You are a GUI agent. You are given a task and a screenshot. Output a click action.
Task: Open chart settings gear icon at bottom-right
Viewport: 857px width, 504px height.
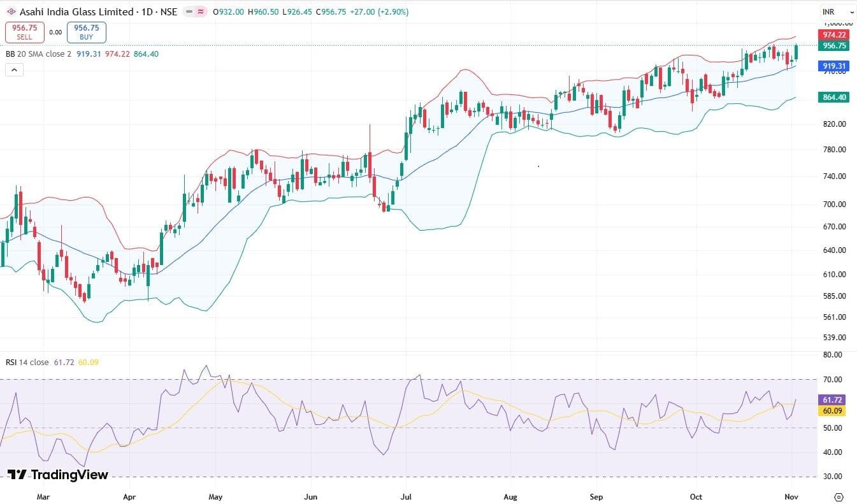click(839, 497)
